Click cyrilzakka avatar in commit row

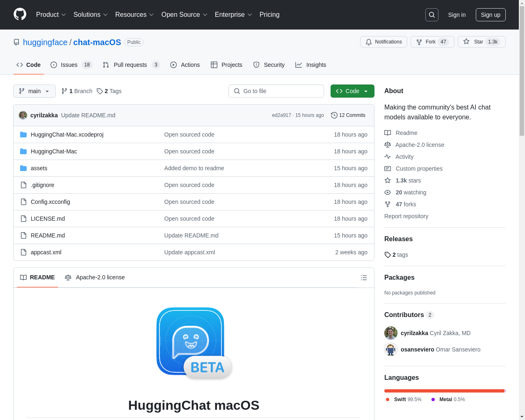pyautogui.click(x=23, y=115)
